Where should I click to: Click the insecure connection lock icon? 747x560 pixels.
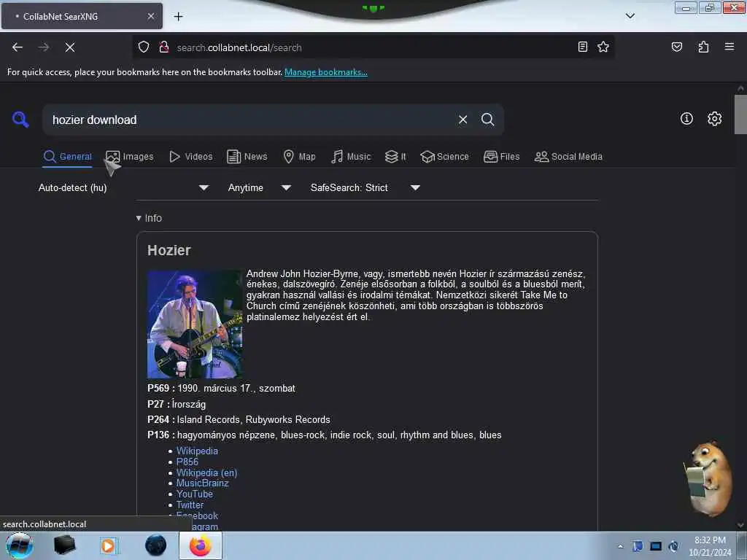[164, 47]
